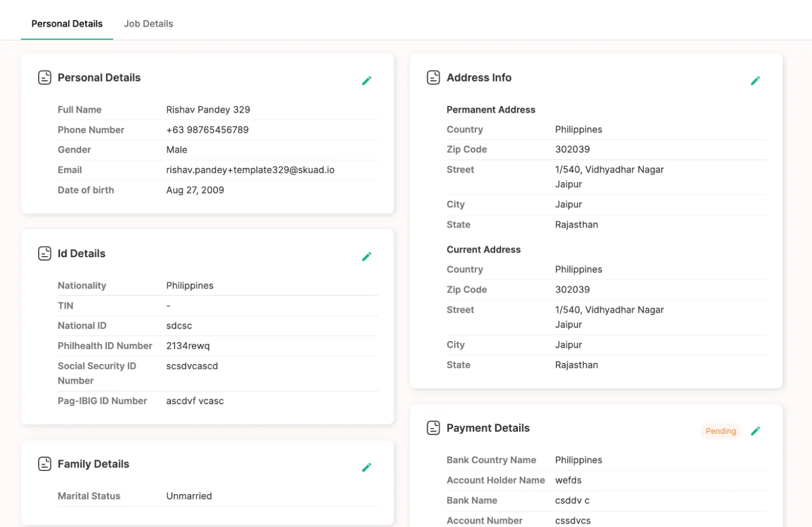Click the Current Address zip code 302039
The image size is (812, 527).
pos(572,290)
